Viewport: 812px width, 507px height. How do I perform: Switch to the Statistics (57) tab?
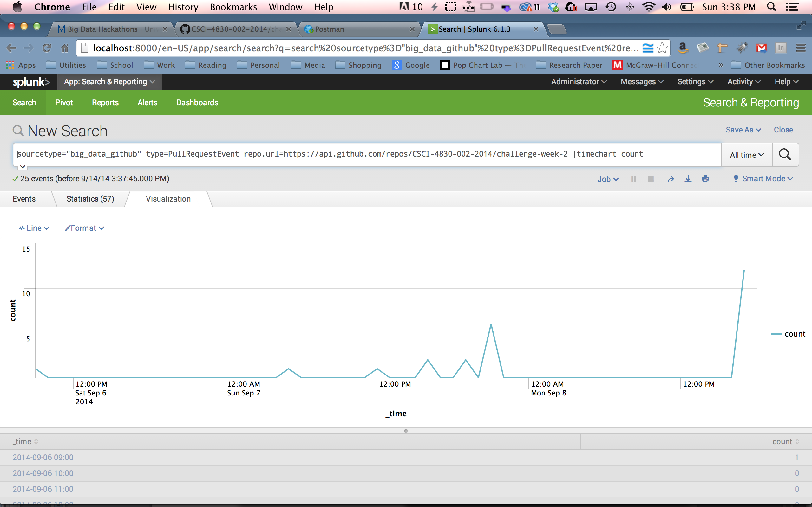tap(90, 199)
